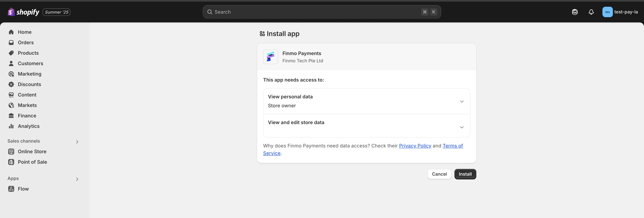Click the Discounts badge icon
Screen dimensions: 644x218
(x=11, y=84)
